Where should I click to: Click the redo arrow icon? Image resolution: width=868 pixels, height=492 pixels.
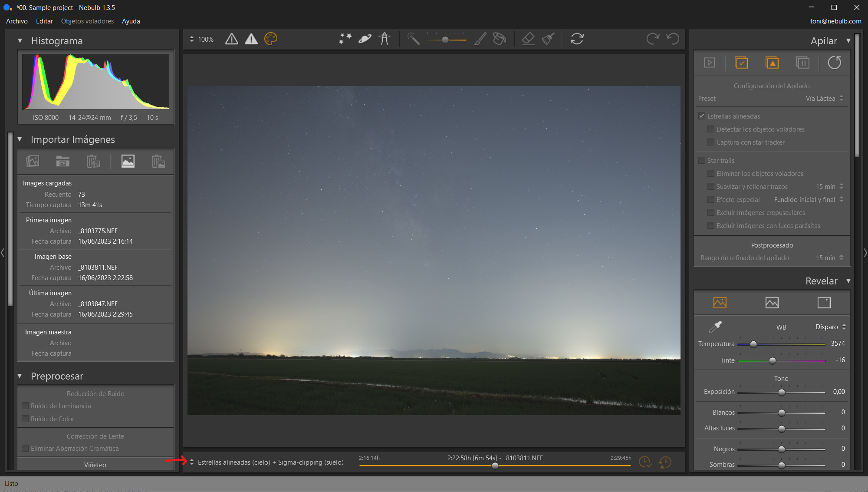tap(653, 39)
